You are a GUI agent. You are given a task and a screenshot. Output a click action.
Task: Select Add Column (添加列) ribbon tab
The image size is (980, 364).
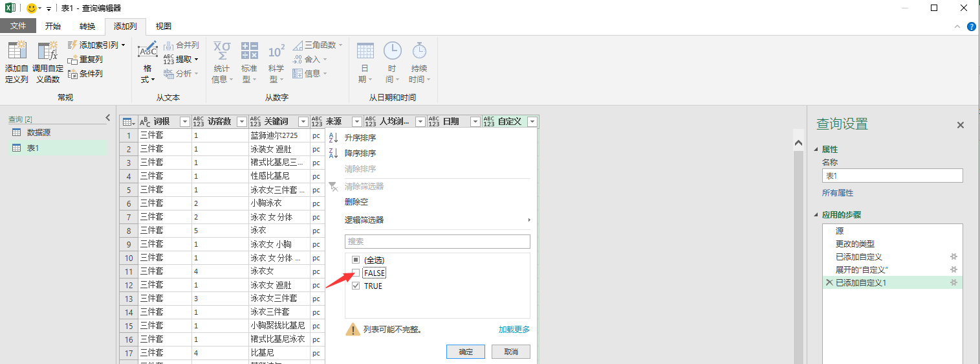point(125,27)
